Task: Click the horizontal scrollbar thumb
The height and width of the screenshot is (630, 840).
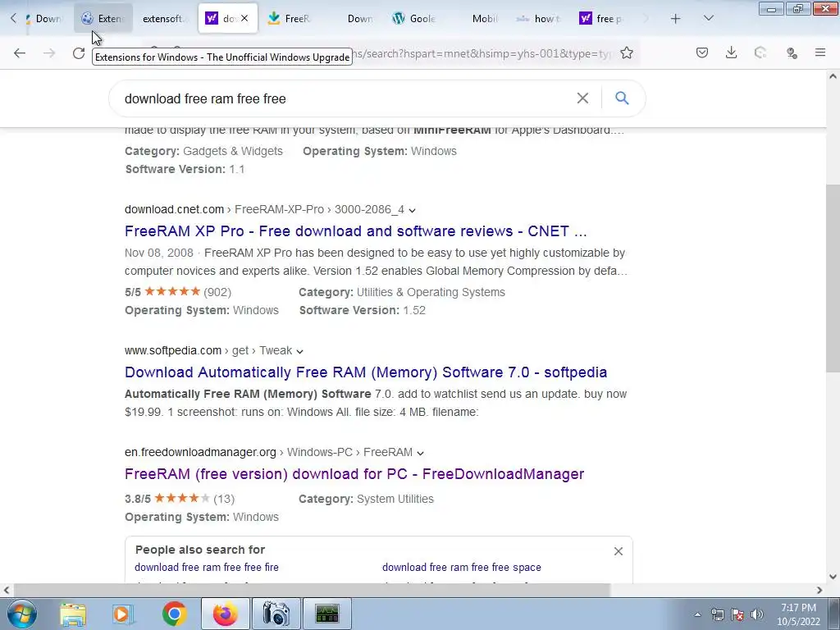Action: click(x=312, y=590)
